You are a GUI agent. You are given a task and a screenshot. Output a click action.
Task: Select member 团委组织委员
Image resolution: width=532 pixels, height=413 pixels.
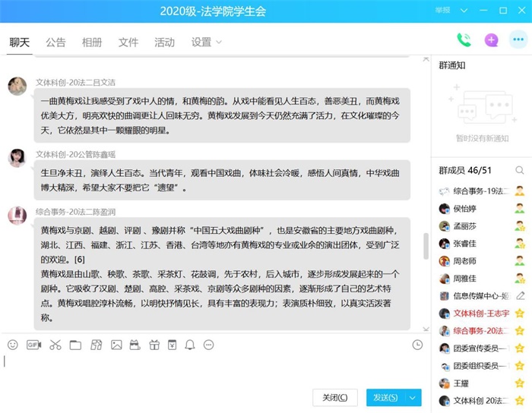481,366
